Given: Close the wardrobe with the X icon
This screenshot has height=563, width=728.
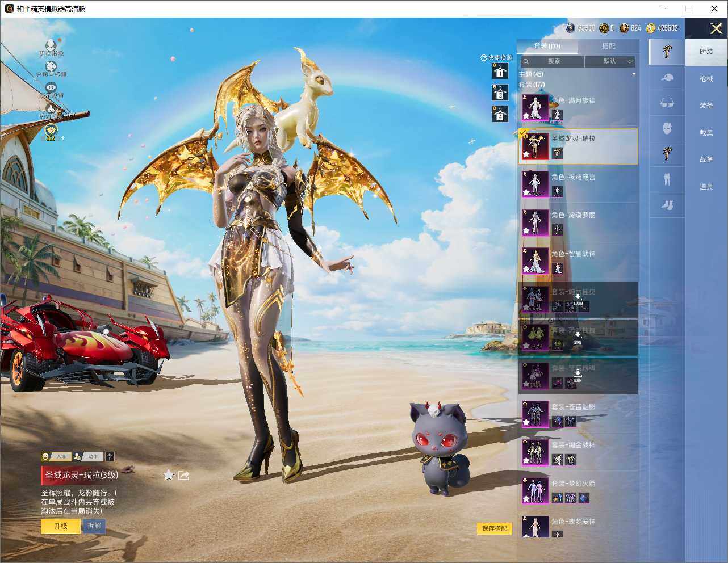Looking at the screenshot, I should (x=716, y=28).
